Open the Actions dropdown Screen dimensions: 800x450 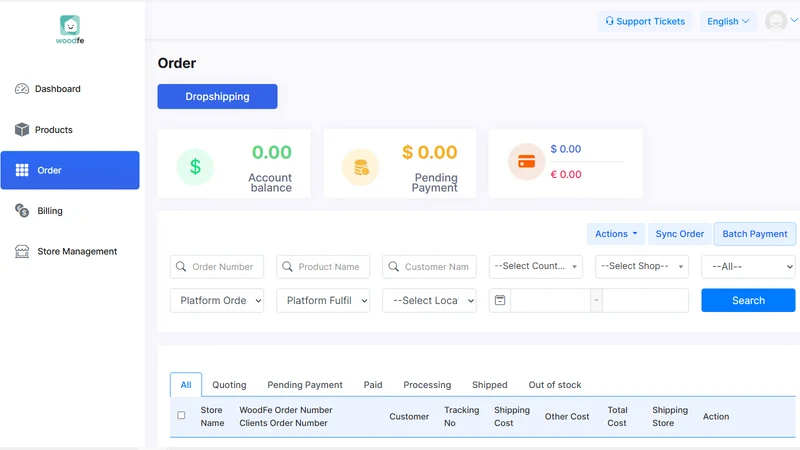pos(616,234)
